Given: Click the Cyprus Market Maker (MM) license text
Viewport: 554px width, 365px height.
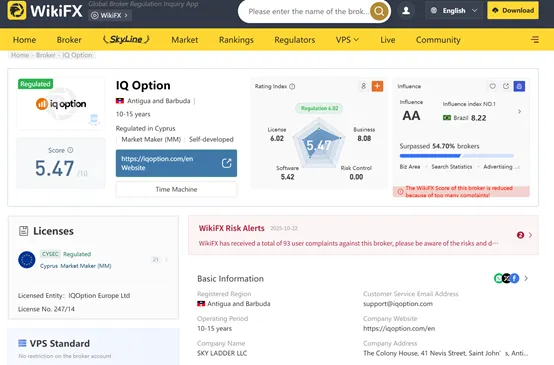Looking at the screenshot, I should 76,266.
